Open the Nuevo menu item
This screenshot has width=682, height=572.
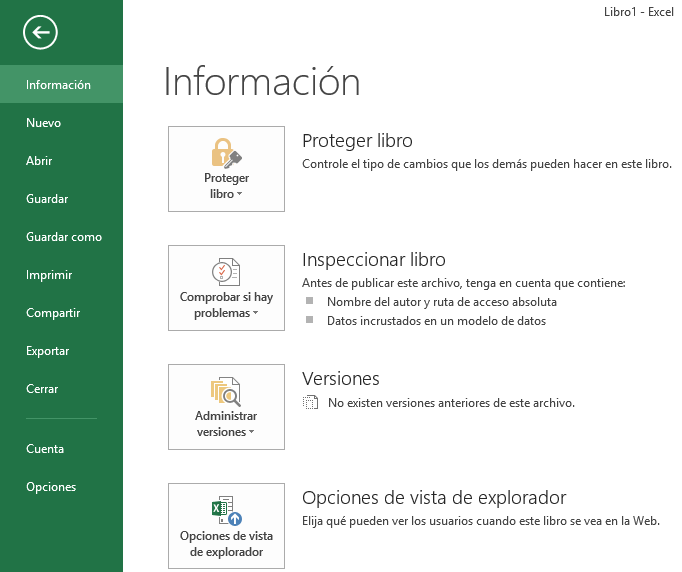(x=44, y=123)
